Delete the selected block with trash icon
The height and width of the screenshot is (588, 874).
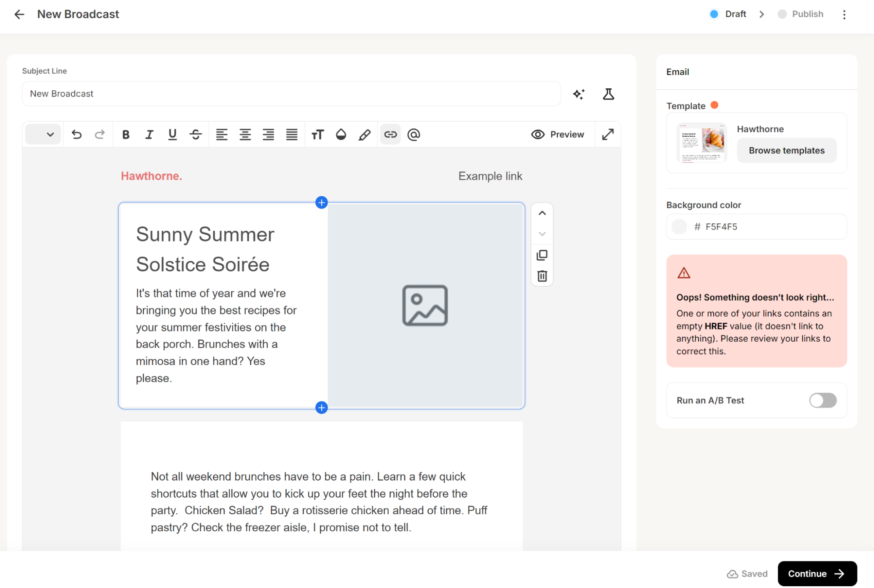tap(542, 276)
